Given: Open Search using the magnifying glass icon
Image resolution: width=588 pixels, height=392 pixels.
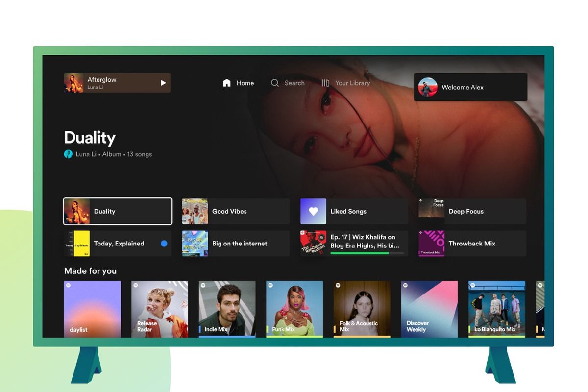Looking at the screenshot, I should pyautogui.click(x=275, y=83).
